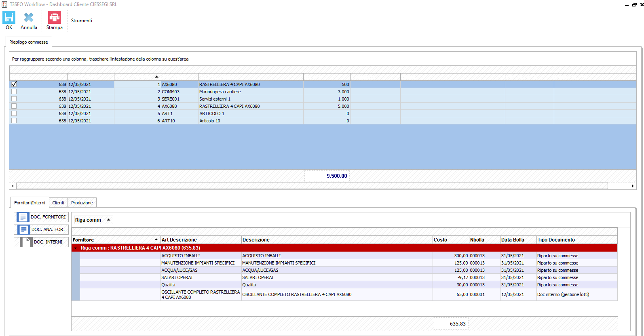This screenshot has height=336, width=644.
Task: Switch to the Clienti tab
Action: [58, 203]
